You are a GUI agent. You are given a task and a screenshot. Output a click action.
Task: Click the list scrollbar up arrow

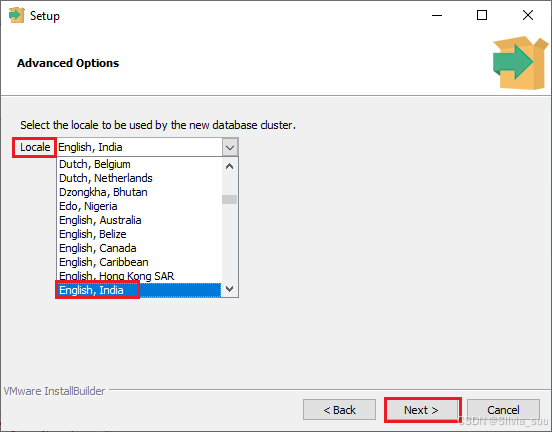point(230,166)
